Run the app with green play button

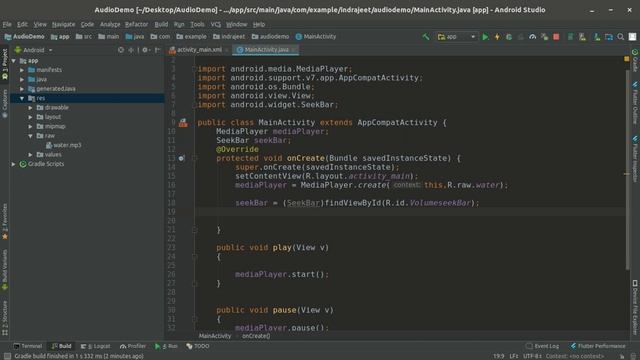(485, 37)
